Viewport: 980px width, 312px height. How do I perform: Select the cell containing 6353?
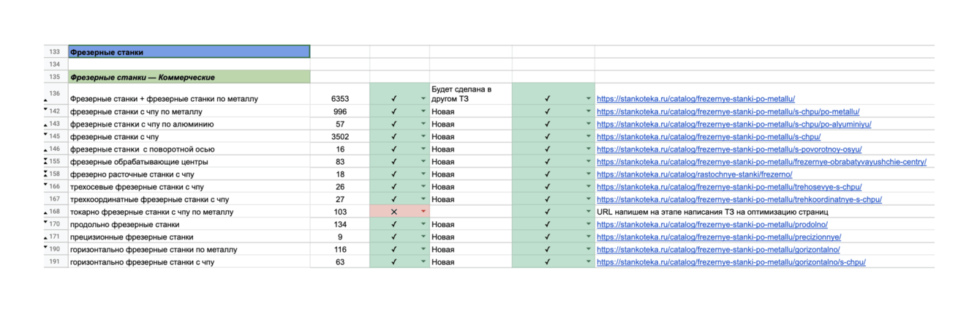(x=339, y=99)
